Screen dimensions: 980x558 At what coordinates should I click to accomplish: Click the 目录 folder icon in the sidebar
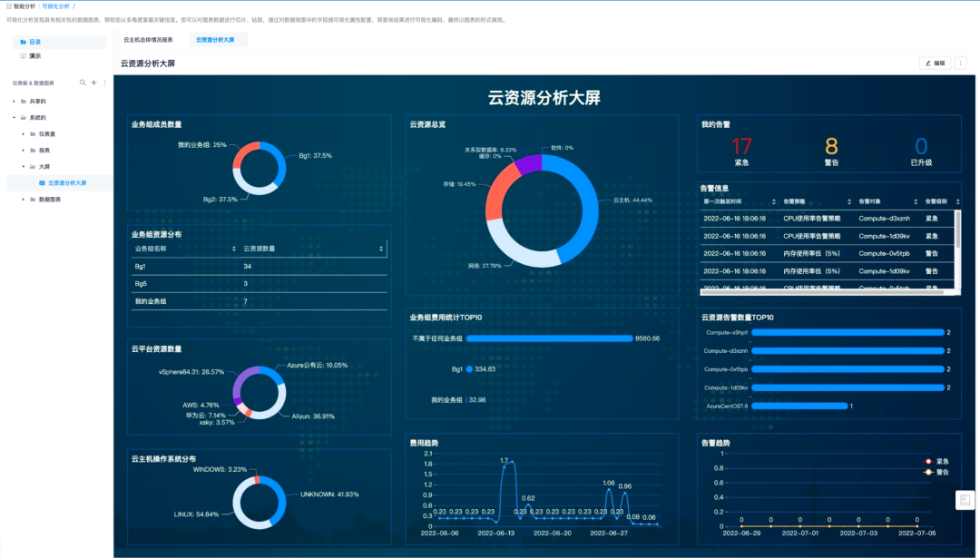click(23, 42)
